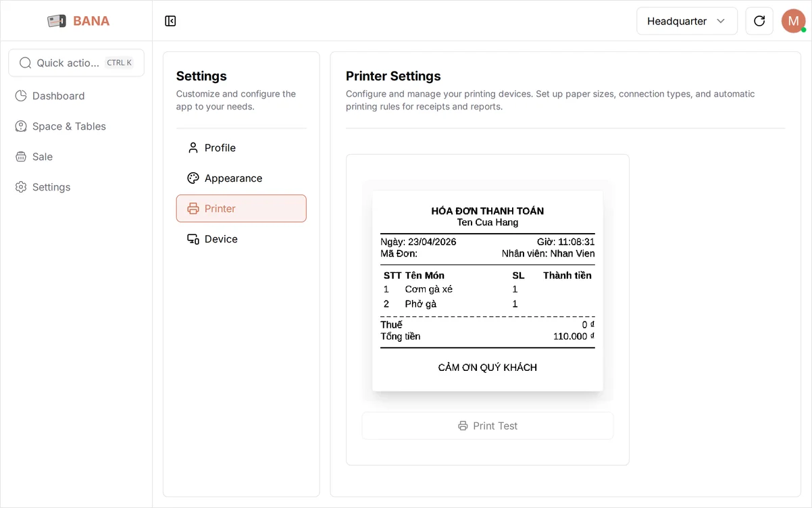Switch to Appearance settings
Viewport: 812px width, 508px height.
(241, 178)
